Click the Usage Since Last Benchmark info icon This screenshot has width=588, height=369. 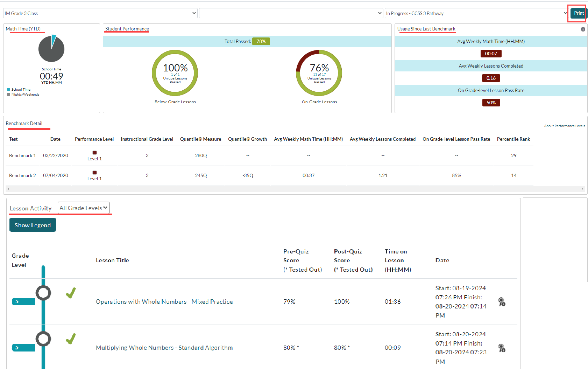[583, 29]
